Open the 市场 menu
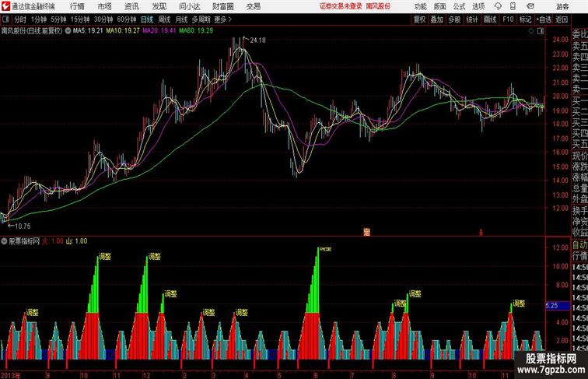Image resolution: width=588 pixels, height=379 pixels. (x=105, y=6)
